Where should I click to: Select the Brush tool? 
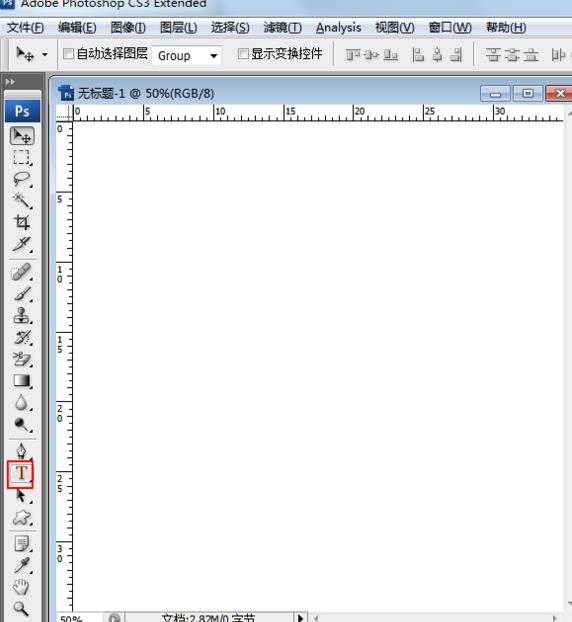[22, 294]
